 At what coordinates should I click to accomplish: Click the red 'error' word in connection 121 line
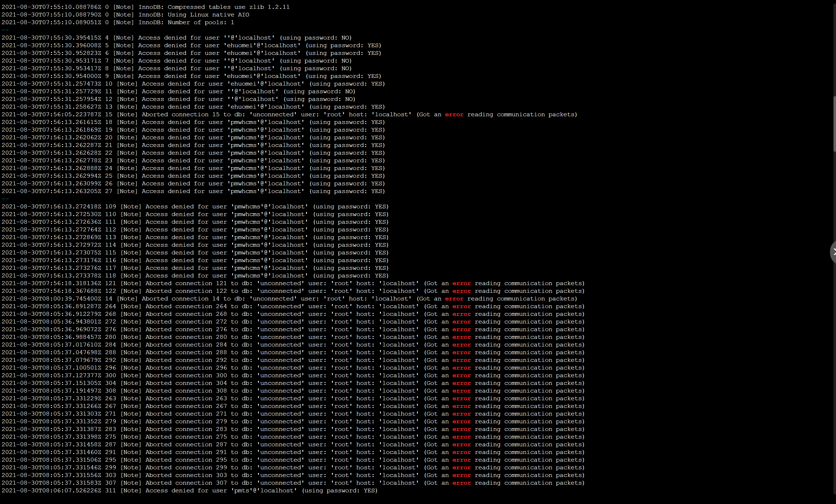coord(462,283)
